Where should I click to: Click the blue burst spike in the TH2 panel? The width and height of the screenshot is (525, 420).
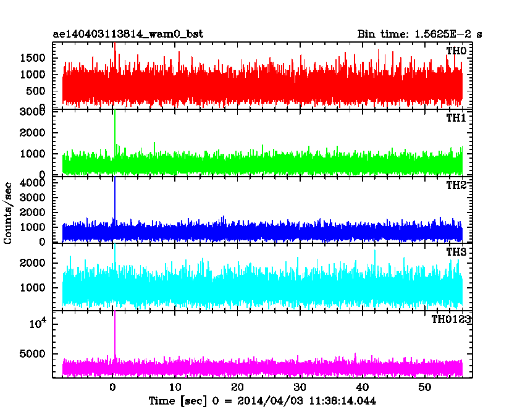pos(115,198)
